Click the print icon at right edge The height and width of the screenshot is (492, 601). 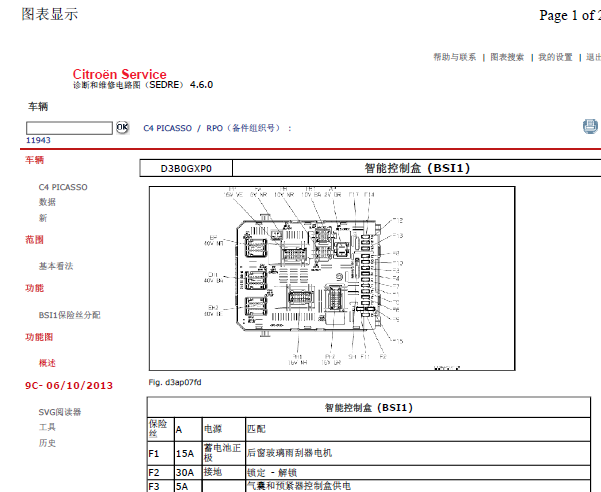[591, 126]
